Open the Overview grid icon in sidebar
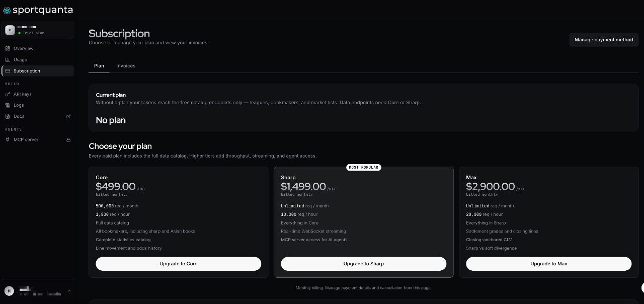 point(8,48)
